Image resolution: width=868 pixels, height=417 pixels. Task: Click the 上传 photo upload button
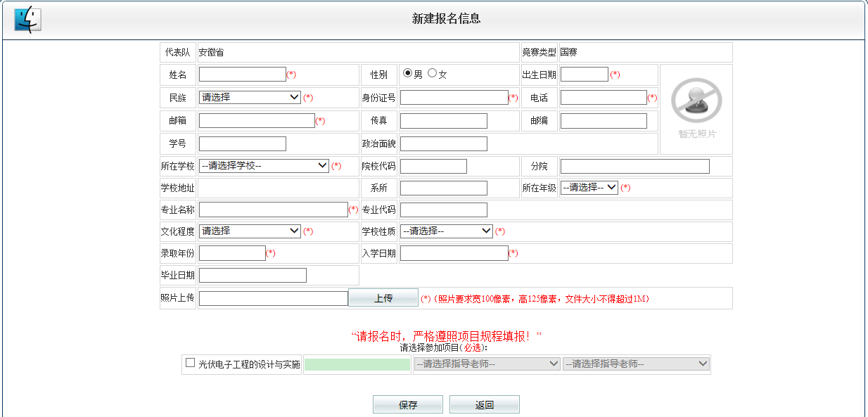point(383,297)
